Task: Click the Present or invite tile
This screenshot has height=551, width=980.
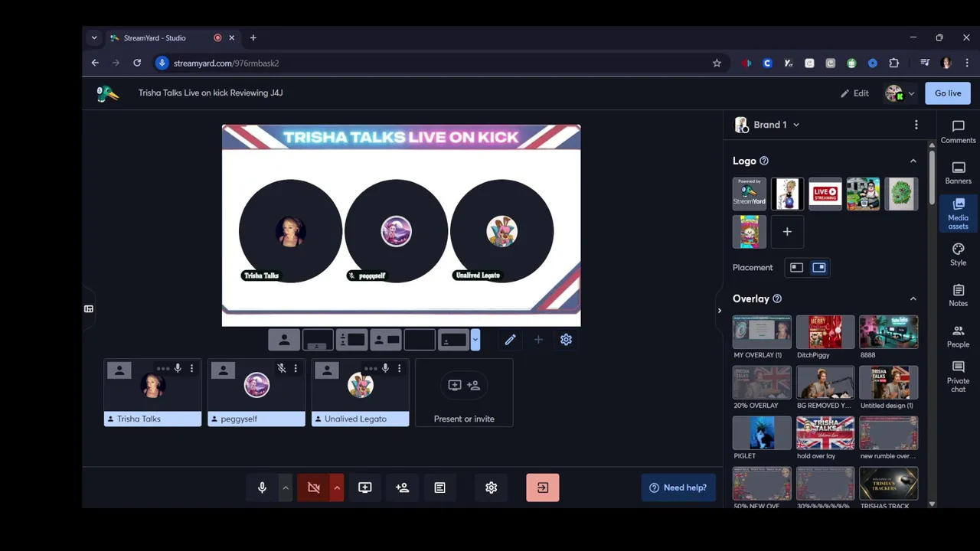Action: [x=464, y=393]
